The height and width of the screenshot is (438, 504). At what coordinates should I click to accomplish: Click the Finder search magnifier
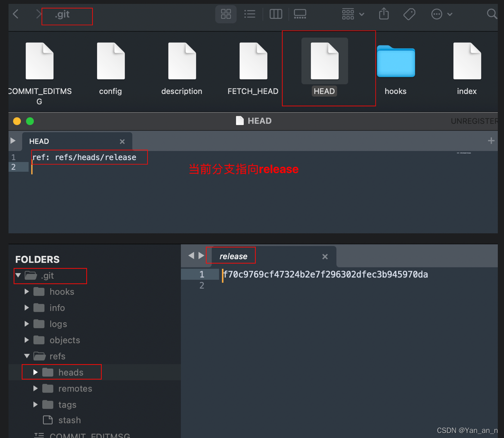coord(492,14)
